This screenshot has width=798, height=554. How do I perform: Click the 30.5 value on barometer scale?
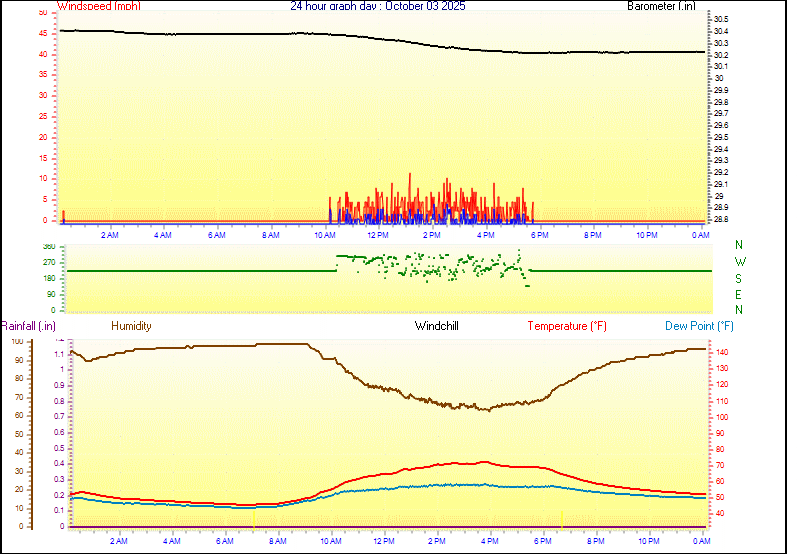coord(720,19)
